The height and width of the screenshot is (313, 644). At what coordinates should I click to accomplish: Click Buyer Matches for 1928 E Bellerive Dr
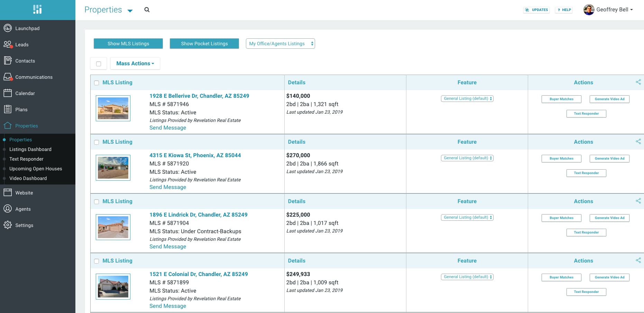point(561,99)
